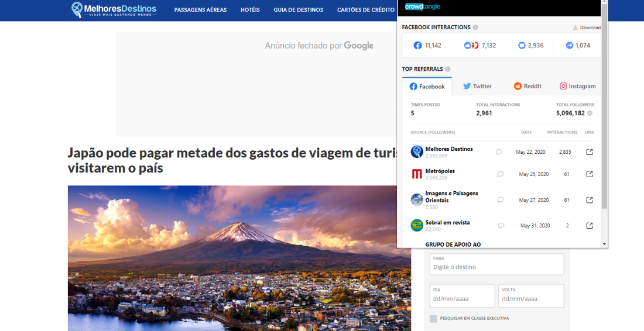Click comment bubble icon in Melhores Destinos row
The height and width of the screenshot is (331, 644).
499,152
